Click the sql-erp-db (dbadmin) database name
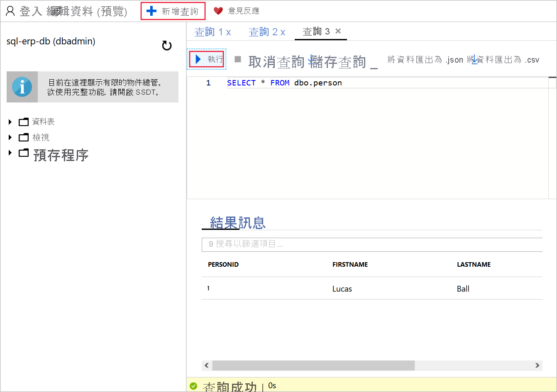Viewport: 557px width, 392px height. click(51, 41)
